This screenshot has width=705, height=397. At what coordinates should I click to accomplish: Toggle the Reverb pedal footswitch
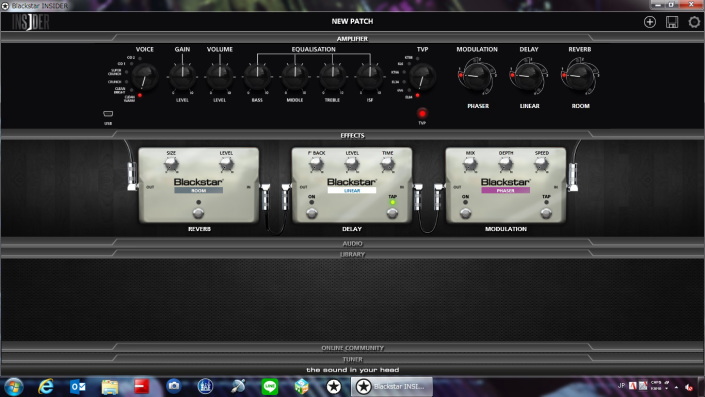[198, 214]
